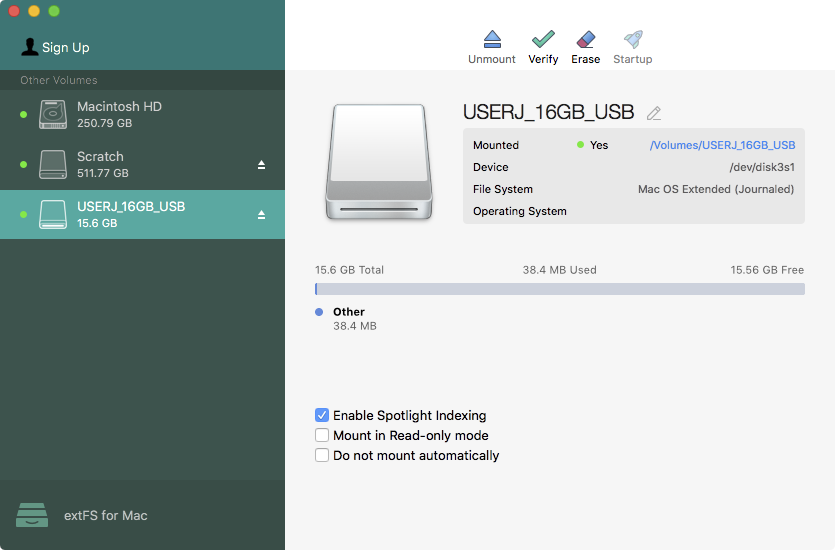Click the extFS for Mac label

105,515
